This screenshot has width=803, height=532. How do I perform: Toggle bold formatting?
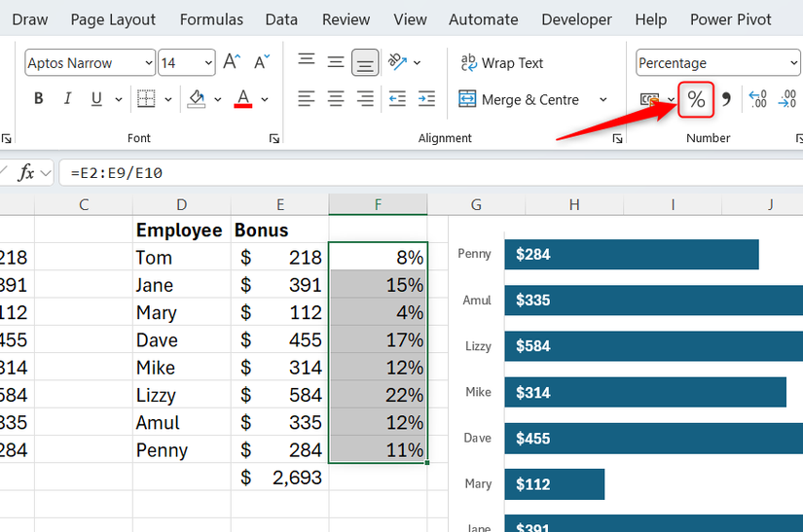[x=38, y=98]
